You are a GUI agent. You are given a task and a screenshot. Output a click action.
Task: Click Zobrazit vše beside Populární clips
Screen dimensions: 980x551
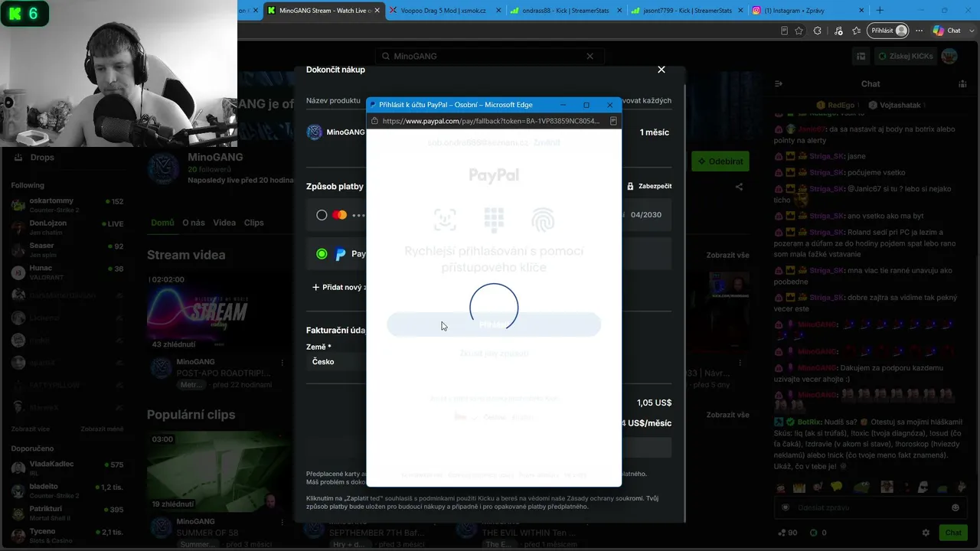[x=727, y=415]
